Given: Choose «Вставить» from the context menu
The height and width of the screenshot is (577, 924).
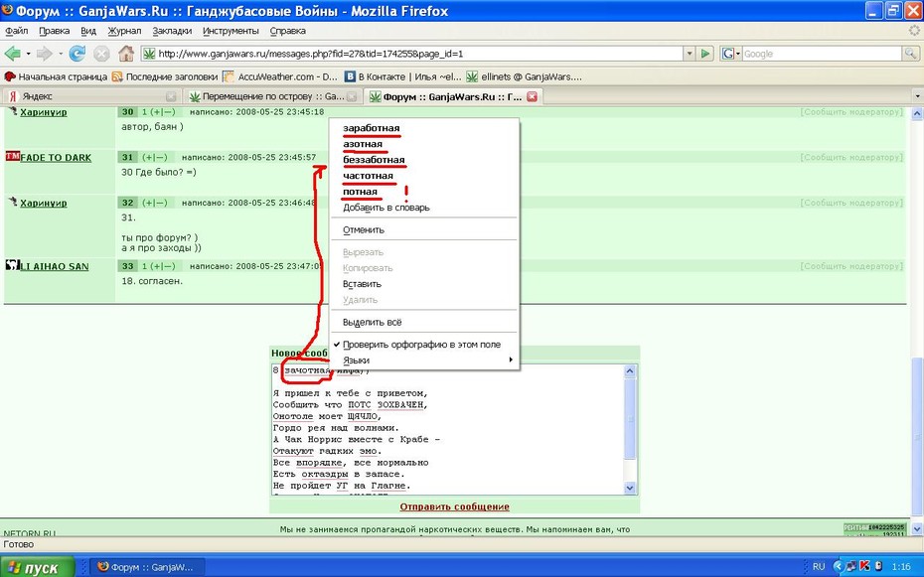Looking at the screenshot, I should 362,284.
